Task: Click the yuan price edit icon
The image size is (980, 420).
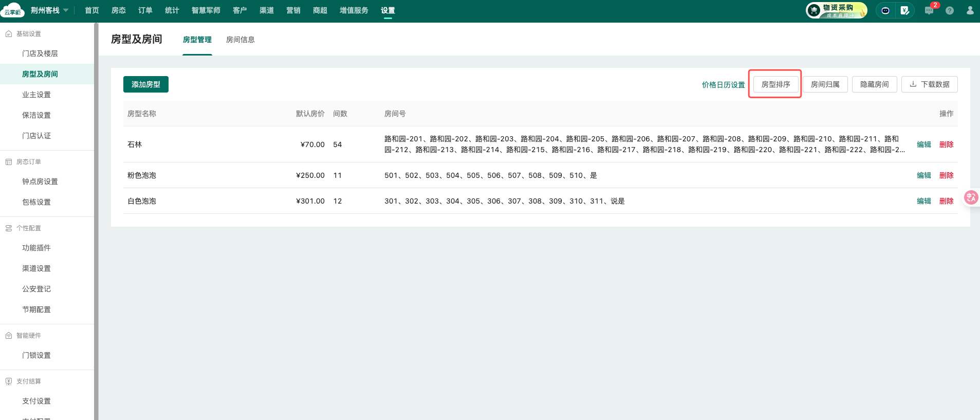Action: pyautogui.click(x=905, y=10)
